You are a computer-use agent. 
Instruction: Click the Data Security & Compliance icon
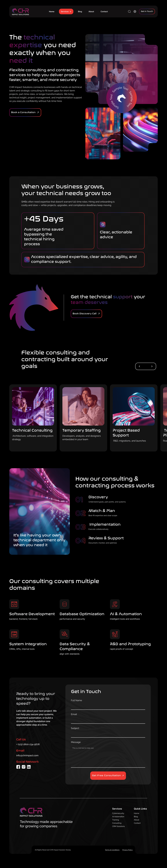pos(64,634)
